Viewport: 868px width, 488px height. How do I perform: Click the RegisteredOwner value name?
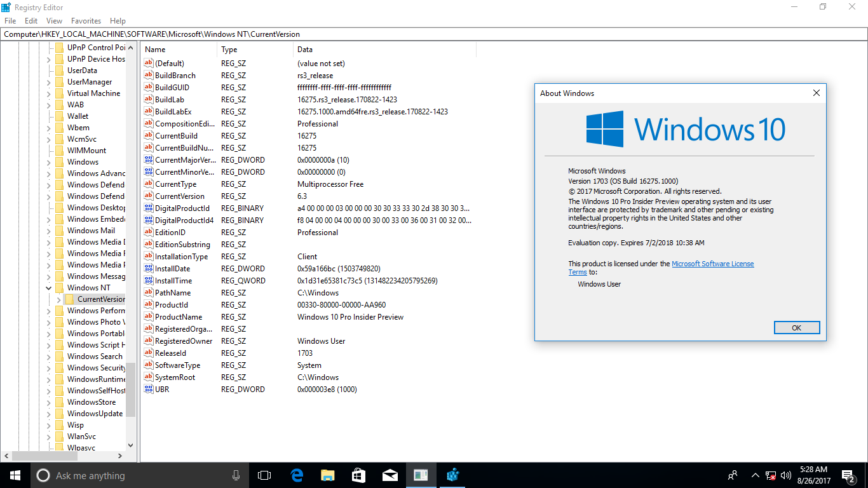[184, 341]
